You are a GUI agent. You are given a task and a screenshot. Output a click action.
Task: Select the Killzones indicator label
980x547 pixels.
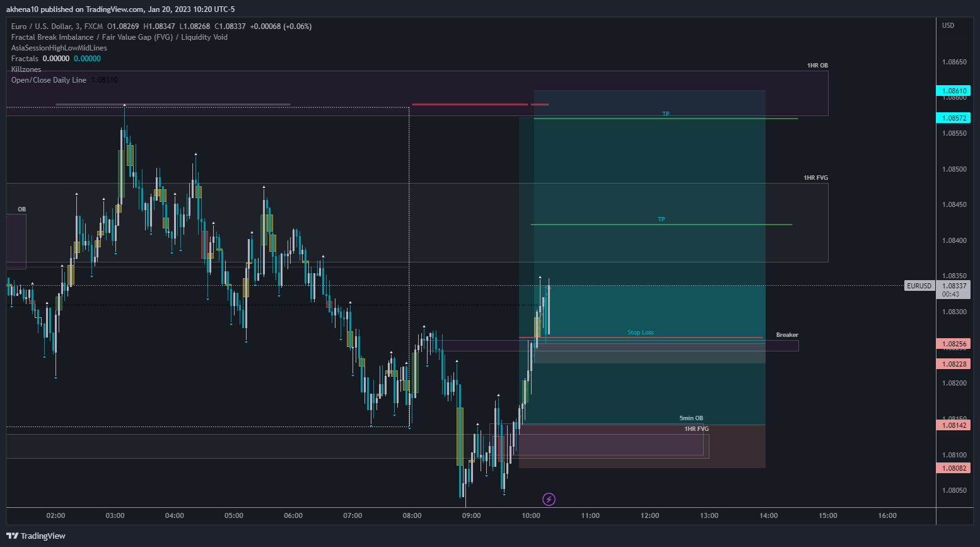click(x=26, y=69)
